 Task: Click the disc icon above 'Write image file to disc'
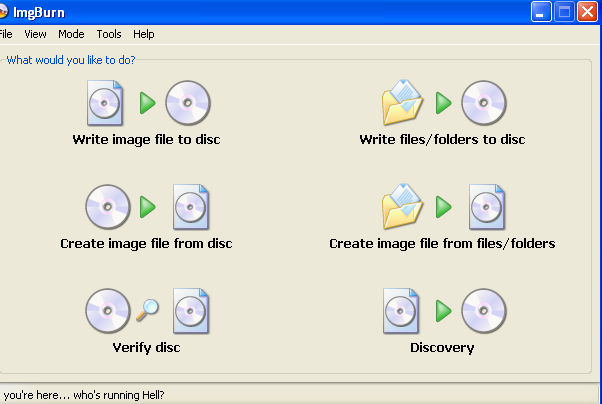point(188,103)
